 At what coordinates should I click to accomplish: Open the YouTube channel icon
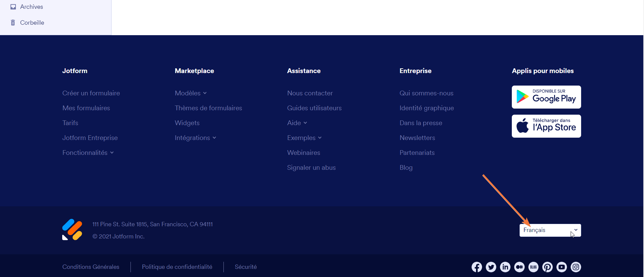[x=562, y=267]
